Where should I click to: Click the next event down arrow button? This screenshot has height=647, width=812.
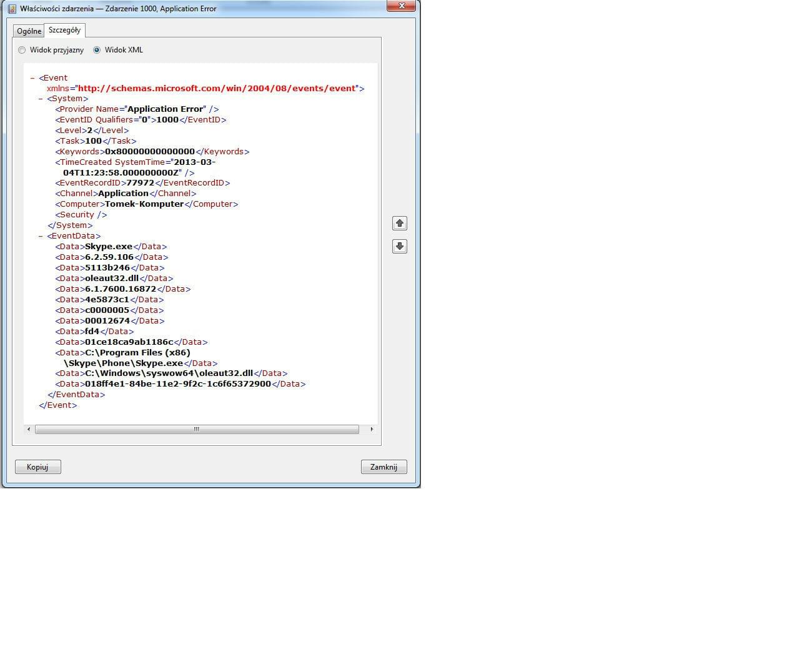point(400,246)
